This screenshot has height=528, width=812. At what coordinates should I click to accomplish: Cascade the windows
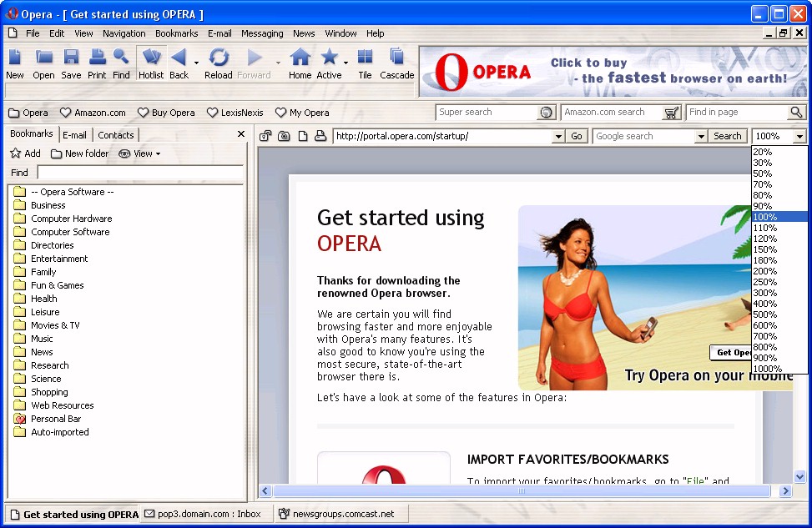(x=396, y=63)
